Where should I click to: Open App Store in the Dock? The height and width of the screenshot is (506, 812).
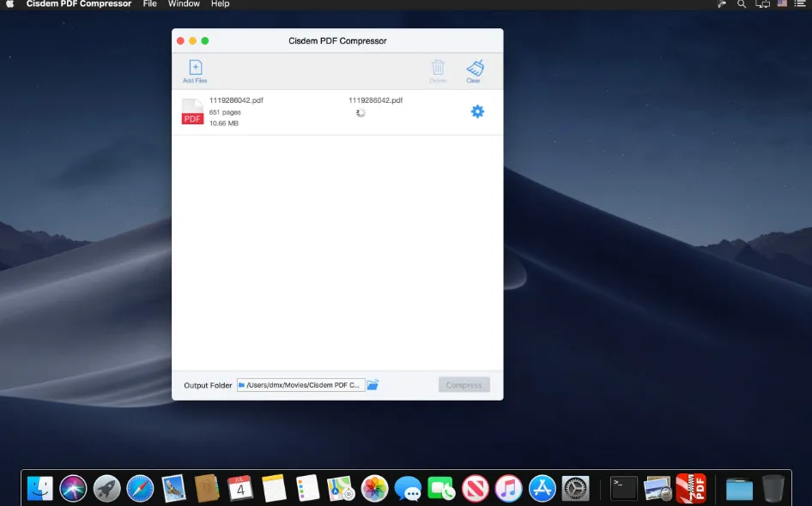542,488
